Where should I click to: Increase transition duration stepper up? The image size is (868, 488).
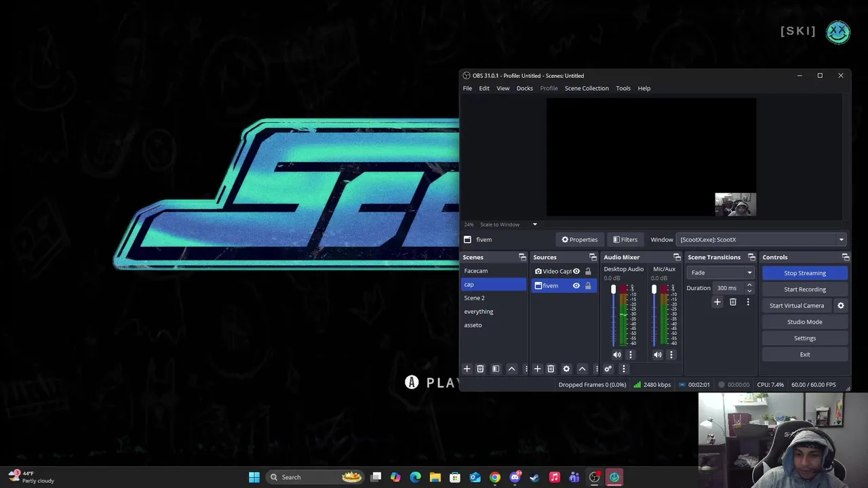tap(749, 285)
